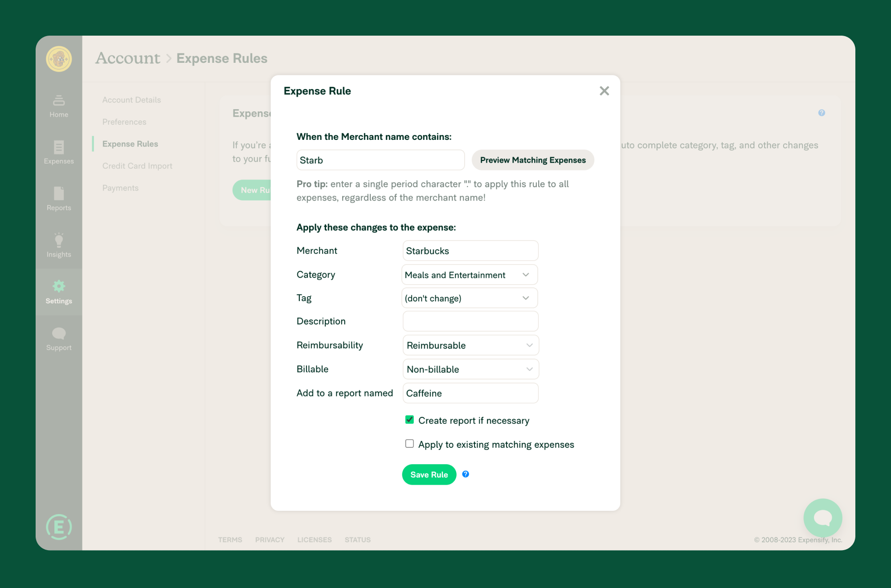Click the Account Details menu item

tap(131, 100)
